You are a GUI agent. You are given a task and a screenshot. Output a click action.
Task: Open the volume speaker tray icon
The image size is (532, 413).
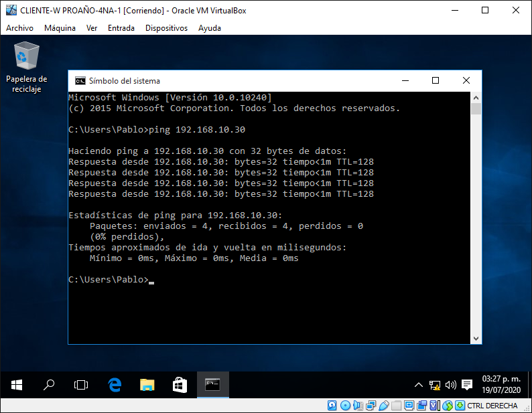click(x=450, y=385)
